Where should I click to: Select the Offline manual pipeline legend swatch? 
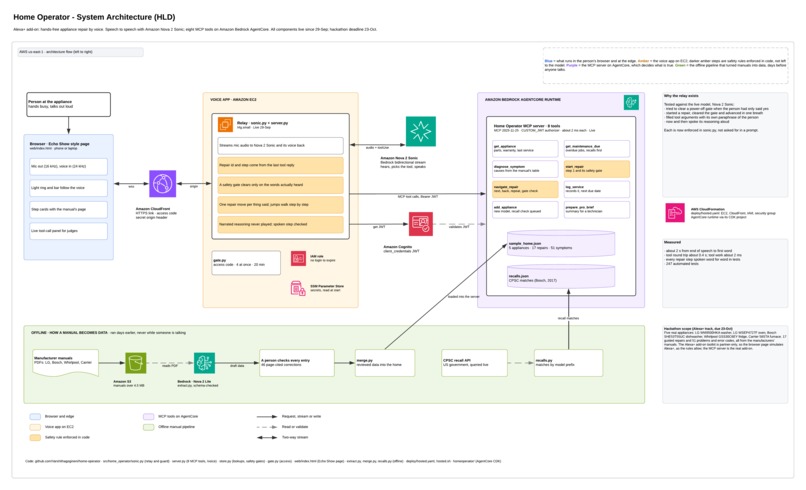point(149,427)
